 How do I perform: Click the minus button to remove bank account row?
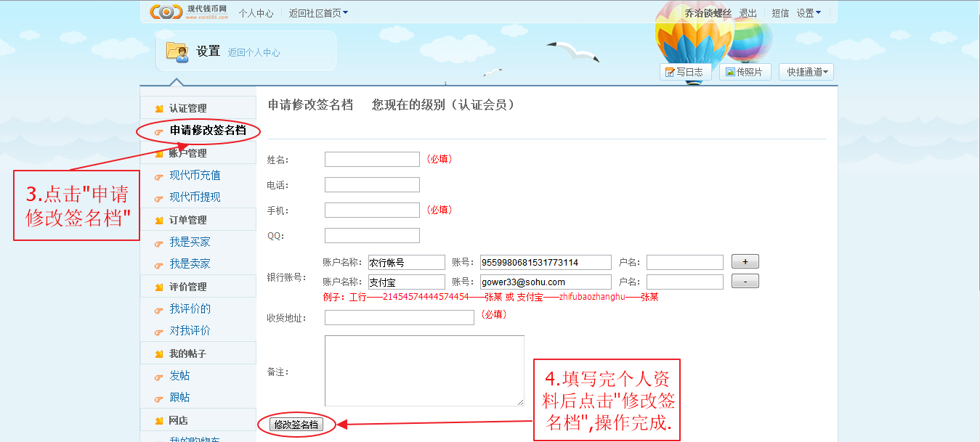(x=745, y=282)
